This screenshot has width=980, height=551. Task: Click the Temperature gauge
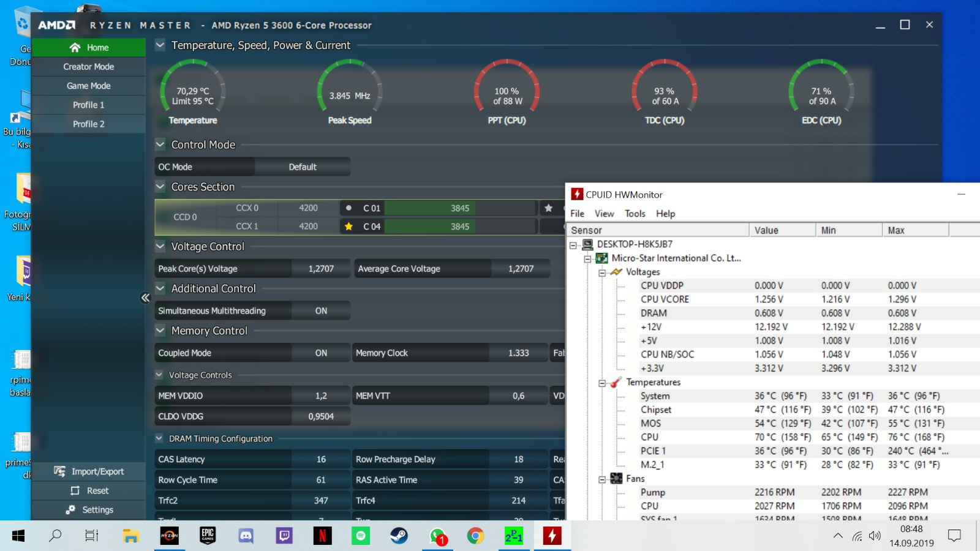pyautogui.click(x=193, y=92)
